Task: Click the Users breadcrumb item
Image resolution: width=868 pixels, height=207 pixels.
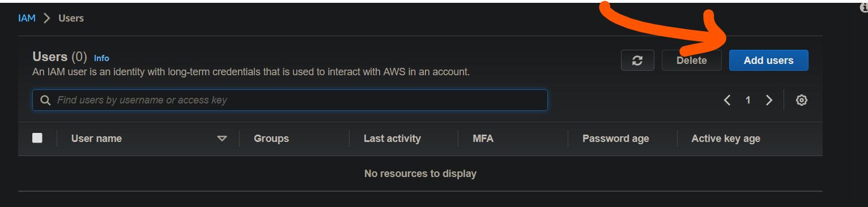Action: (71, 18)
